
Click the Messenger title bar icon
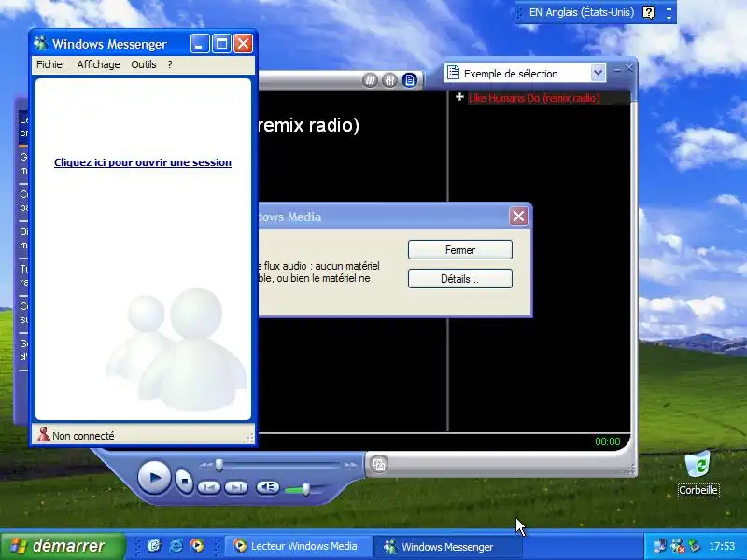(40, 43)
